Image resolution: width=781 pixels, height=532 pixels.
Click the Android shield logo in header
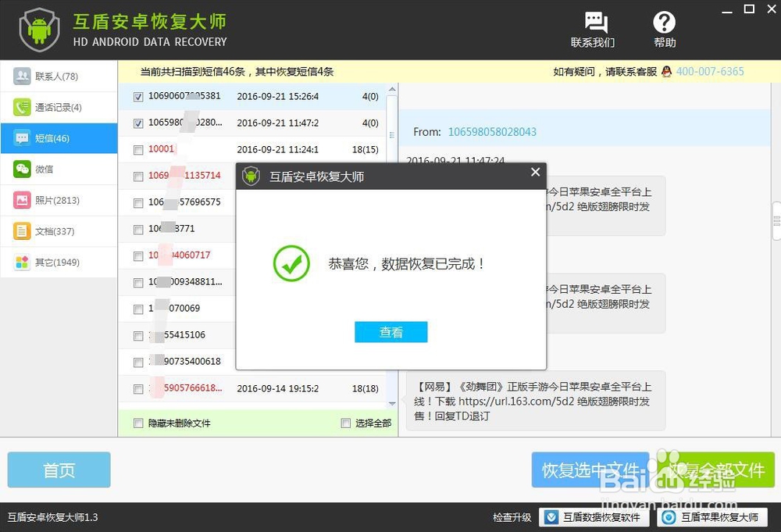click(39, 30)
